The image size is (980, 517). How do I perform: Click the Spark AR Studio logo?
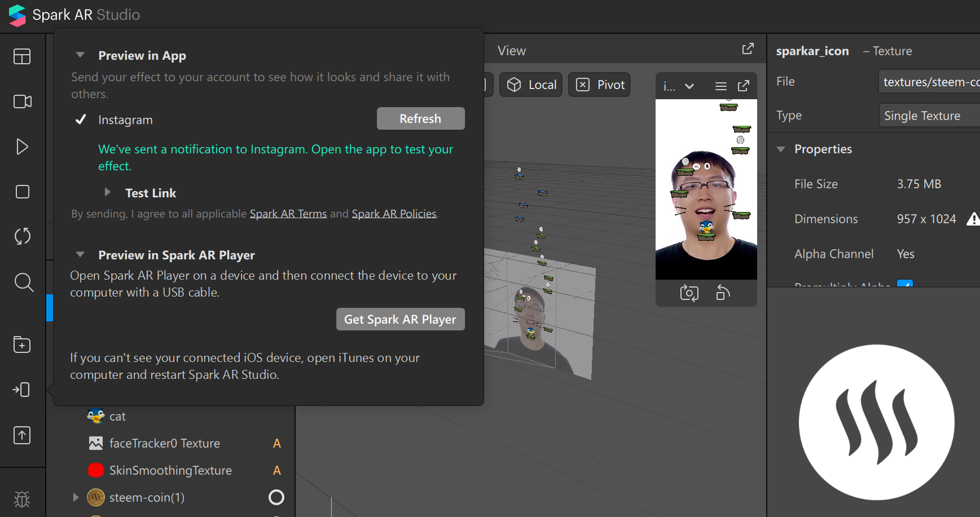[17, 15]
